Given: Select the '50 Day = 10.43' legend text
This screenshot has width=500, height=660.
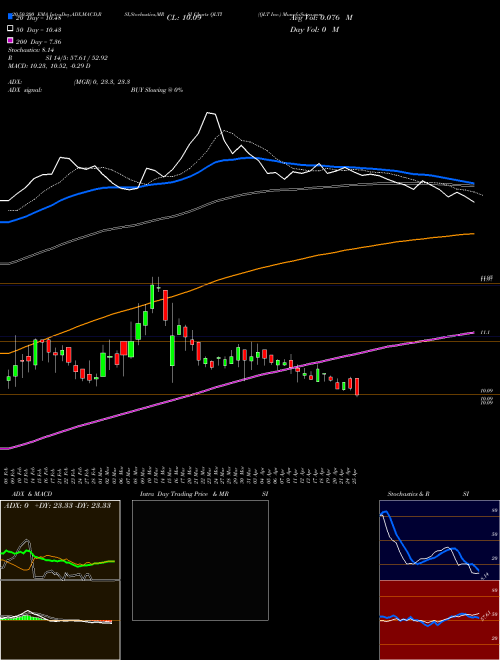Looking at the screenshot, I should pyautogui.click(x=39, y=29).
